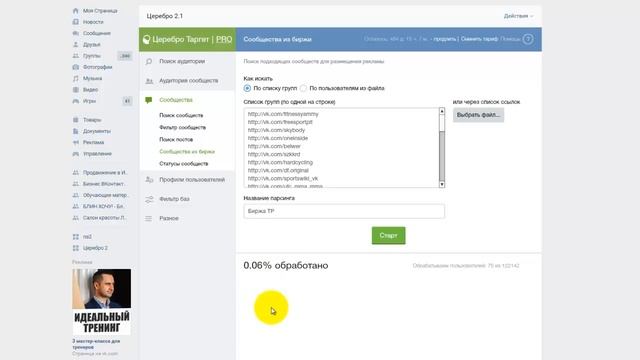640x360 pixels.
Task: Click the green Старт button
Action: (x=389, y=236)
